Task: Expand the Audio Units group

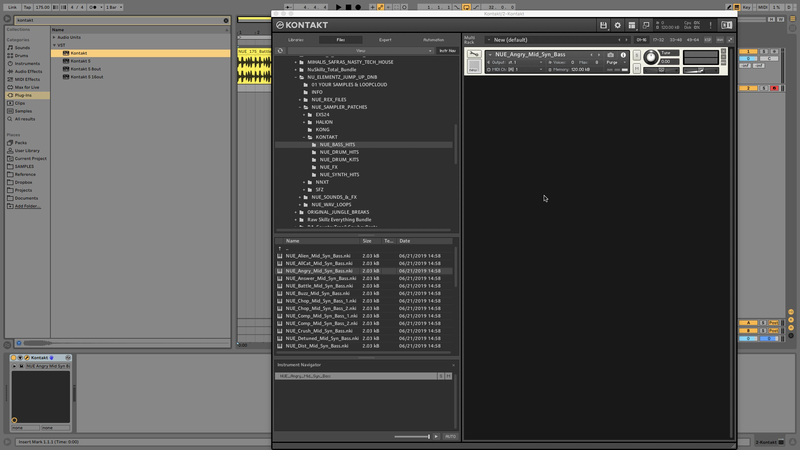Action: pyautogui.click(x=54, y=37)
